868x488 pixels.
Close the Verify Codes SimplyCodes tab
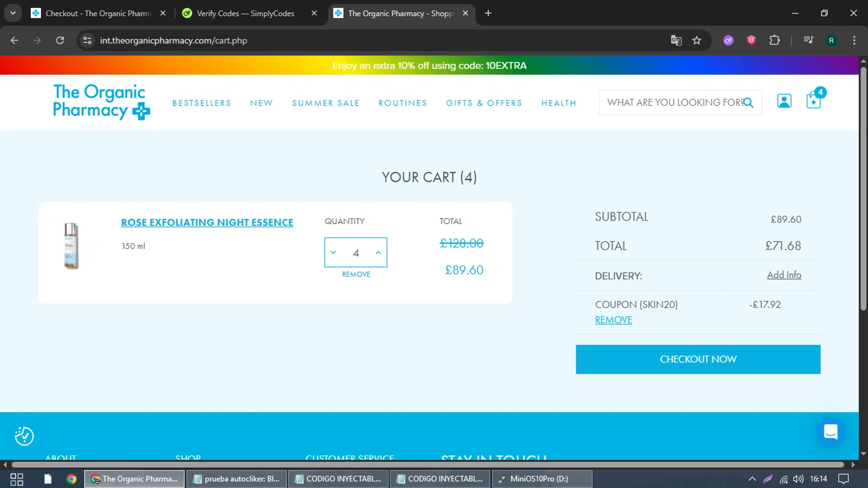coord(314,13)
